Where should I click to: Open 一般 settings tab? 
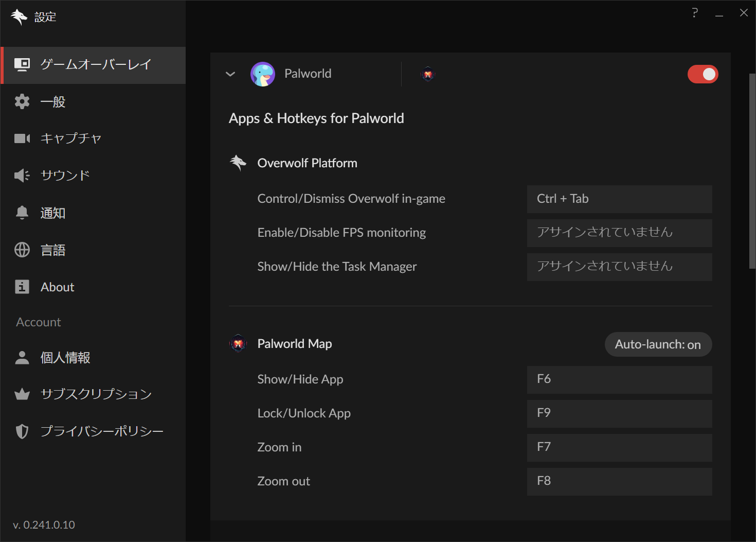(x=93, y=101)
